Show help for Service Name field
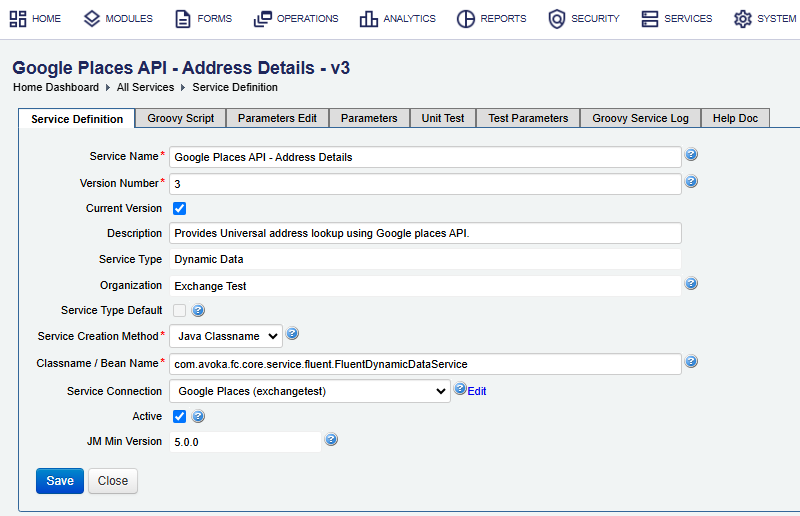 (x=691, y=154)
